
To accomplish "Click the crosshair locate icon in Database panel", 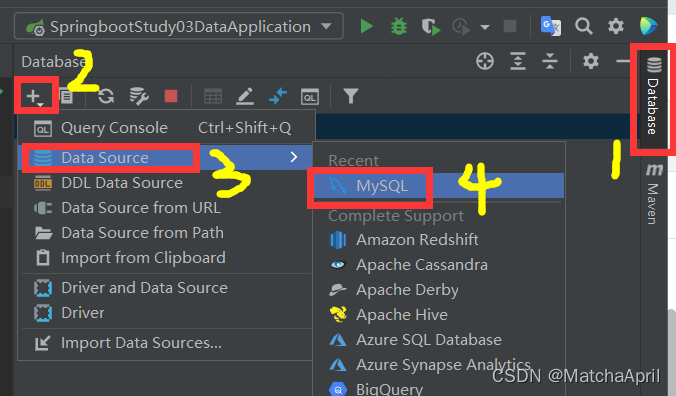I will tap(485, 61).
